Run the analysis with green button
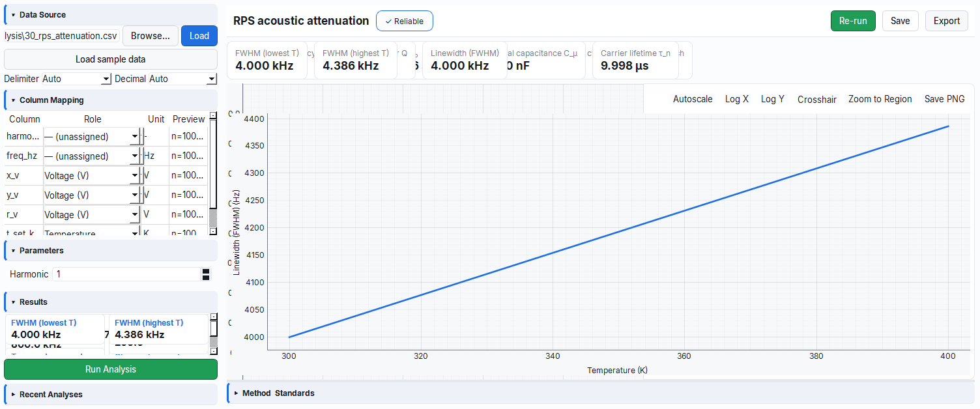This screenshot has width=980, height=409. coord(111,369)
